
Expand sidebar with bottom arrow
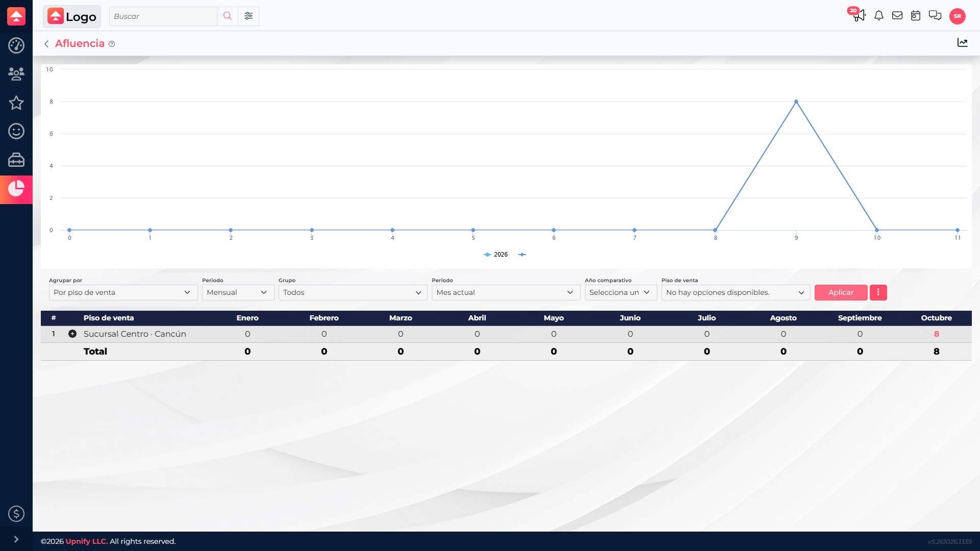click(16, 539)
